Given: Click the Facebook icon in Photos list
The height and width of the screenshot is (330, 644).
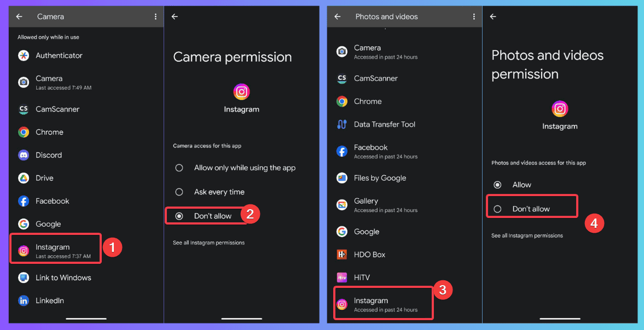Looking at the screenshot, I should point(341,151).
